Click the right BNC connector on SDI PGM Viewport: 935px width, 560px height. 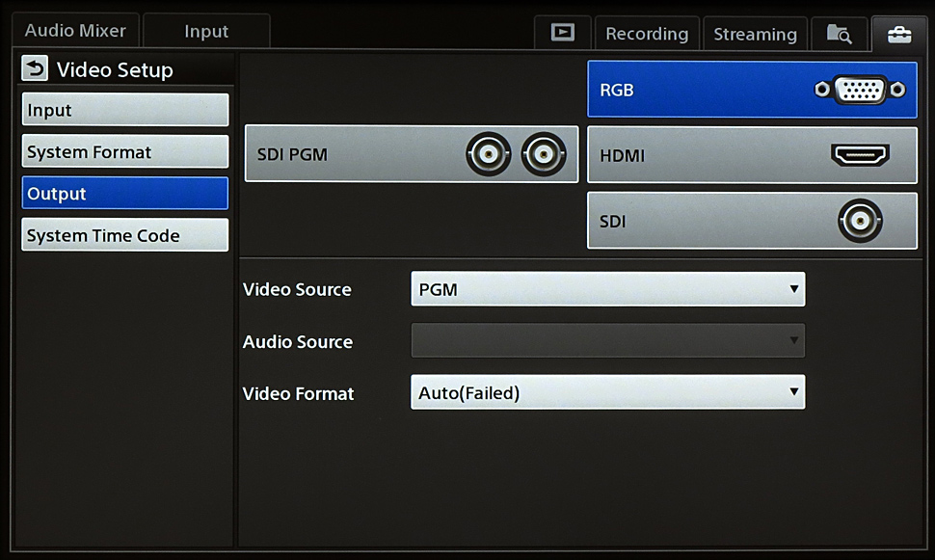(544, 154)
